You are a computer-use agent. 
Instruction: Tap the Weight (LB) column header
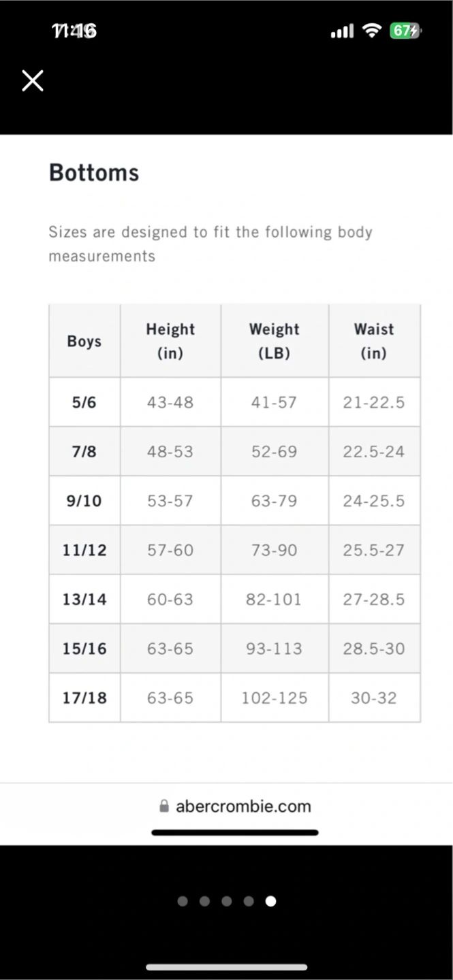pyautogui.click(x=275, y=341)
